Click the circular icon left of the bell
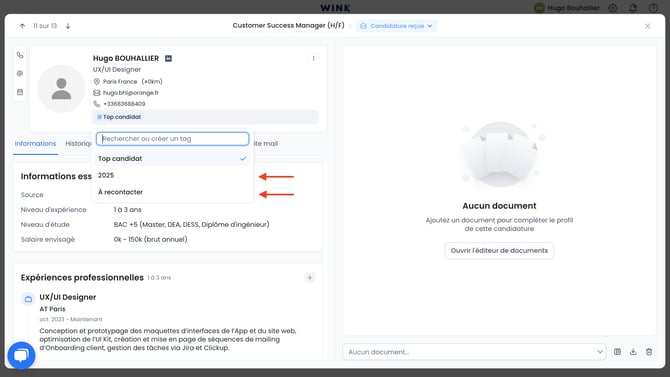Viewport: 670px width, 377px height. coord(613,8)
